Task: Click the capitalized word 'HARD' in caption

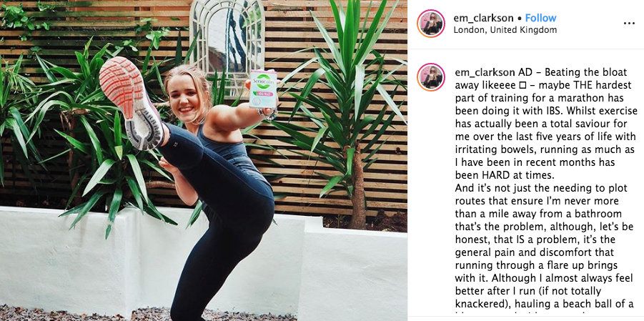Action: coord(498,175)
